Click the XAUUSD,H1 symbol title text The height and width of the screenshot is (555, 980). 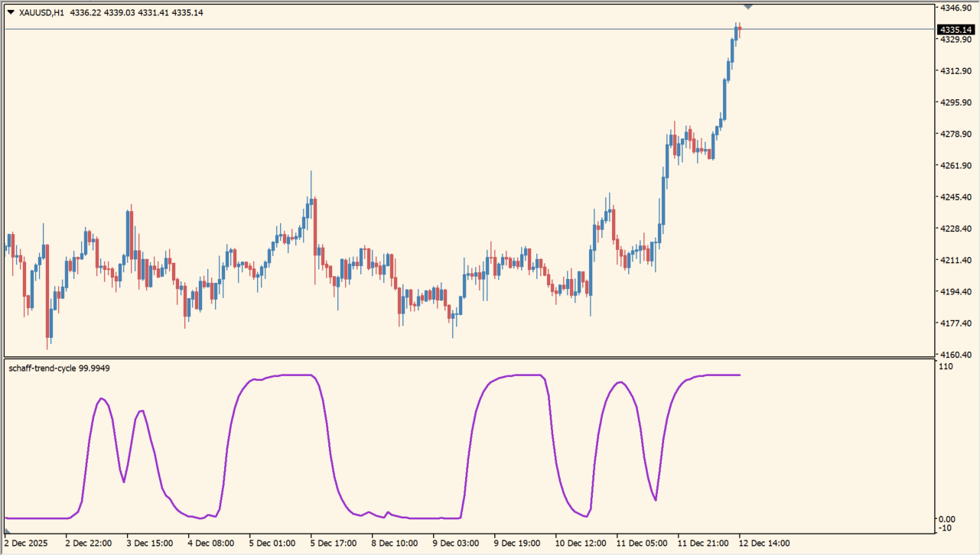pyautogui.click(x=42, y=12)
